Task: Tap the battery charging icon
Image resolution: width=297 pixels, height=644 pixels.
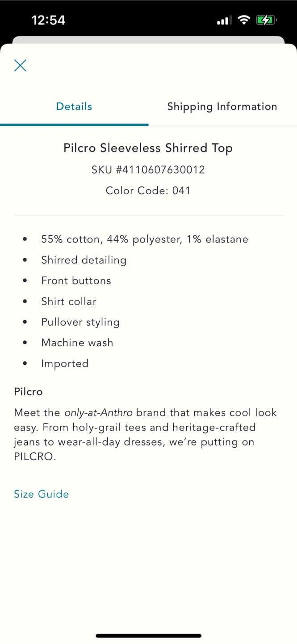Action: pyautogui.click(x=266, y=20)
